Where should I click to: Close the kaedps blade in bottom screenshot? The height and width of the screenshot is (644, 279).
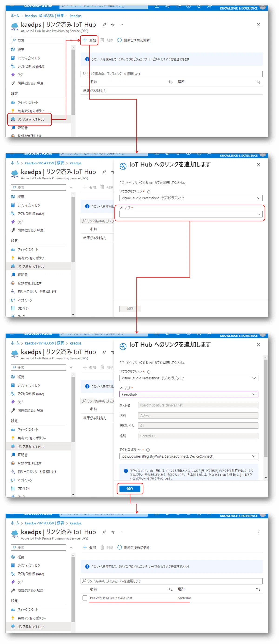pos(259,532)
